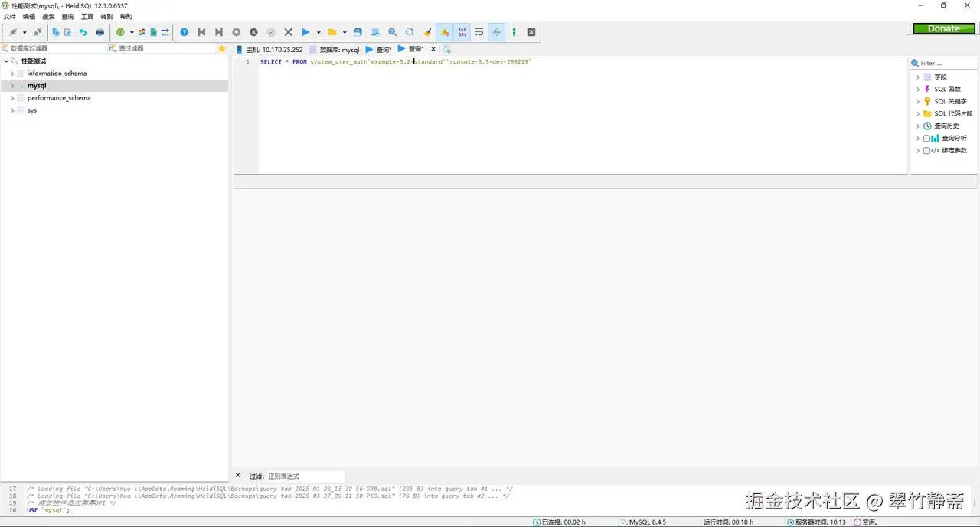
Task: Close the 过滤 filter panel
Action: pos(238,476)
